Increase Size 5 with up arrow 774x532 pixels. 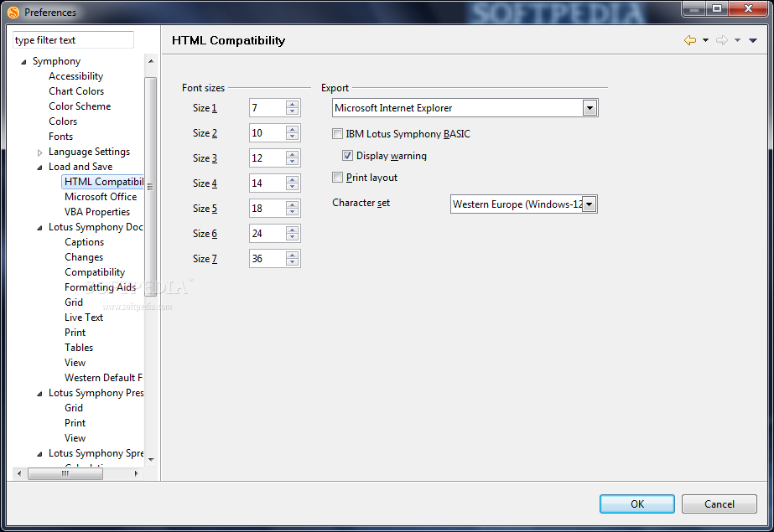coord(292,204)
